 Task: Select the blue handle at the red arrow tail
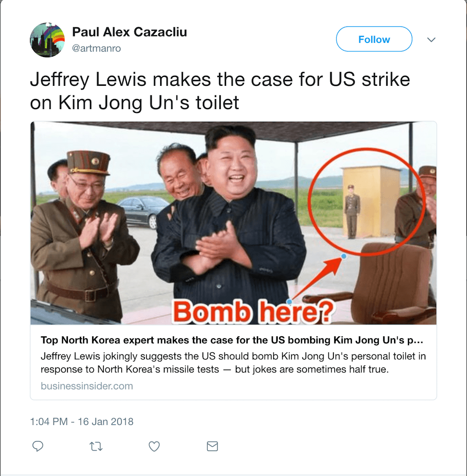coord(289,302)
